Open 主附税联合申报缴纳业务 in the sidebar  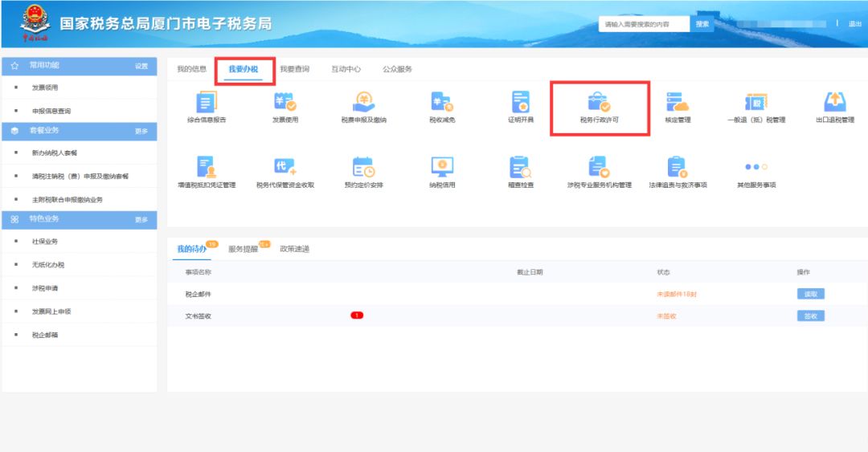click(x=67, y=200)
